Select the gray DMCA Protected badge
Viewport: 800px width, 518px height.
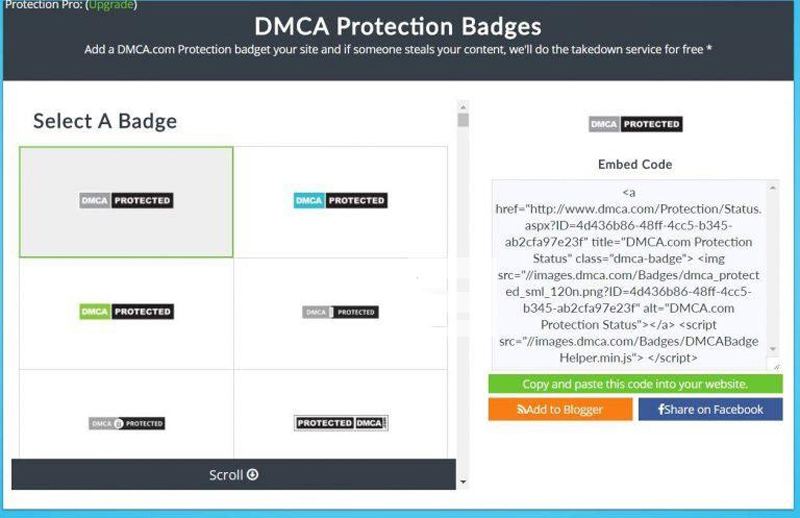tap(126, 201)
